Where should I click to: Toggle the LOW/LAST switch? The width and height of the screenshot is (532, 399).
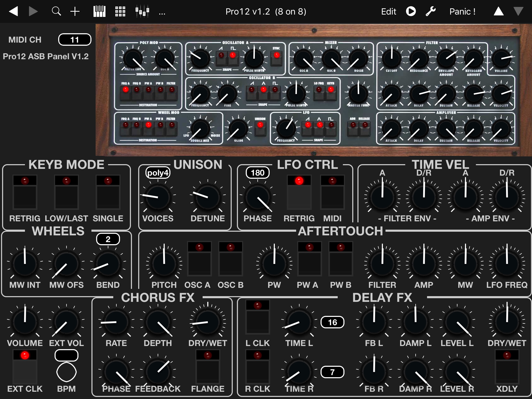[66, 192]
